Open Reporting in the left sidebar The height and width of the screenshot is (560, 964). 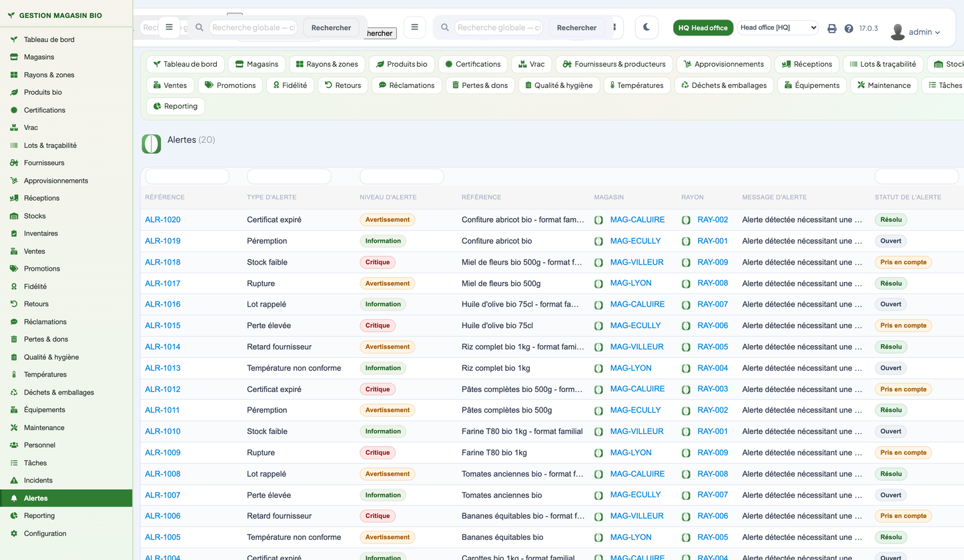tap(67, 515)
